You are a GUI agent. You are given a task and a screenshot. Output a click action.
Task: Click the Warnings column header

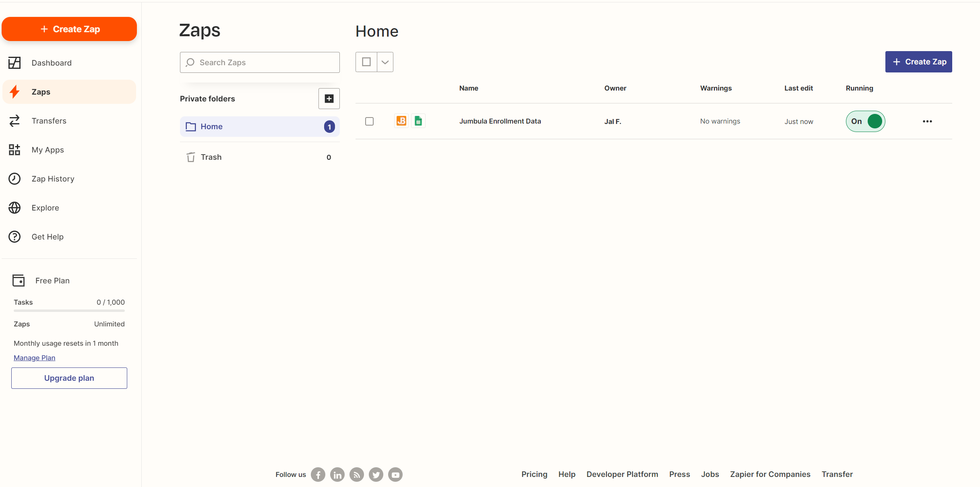(716, 88)
